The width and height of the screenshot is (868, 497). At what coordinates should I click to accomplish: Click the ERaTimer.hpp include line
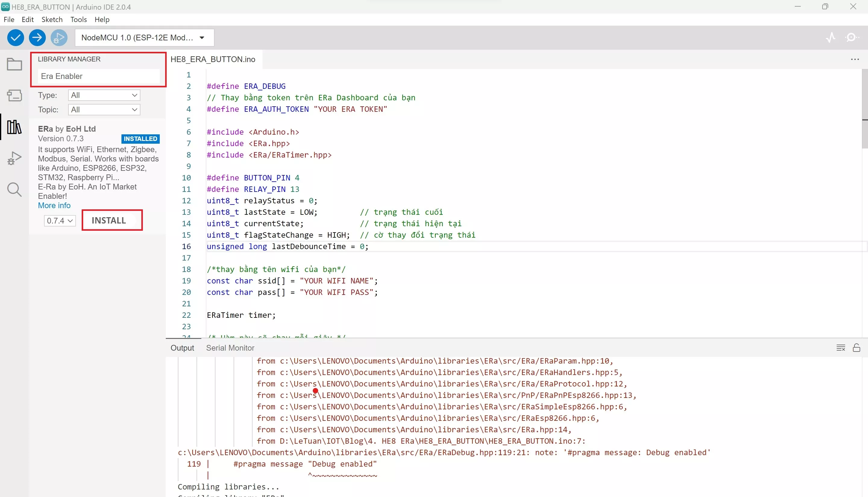269,155
